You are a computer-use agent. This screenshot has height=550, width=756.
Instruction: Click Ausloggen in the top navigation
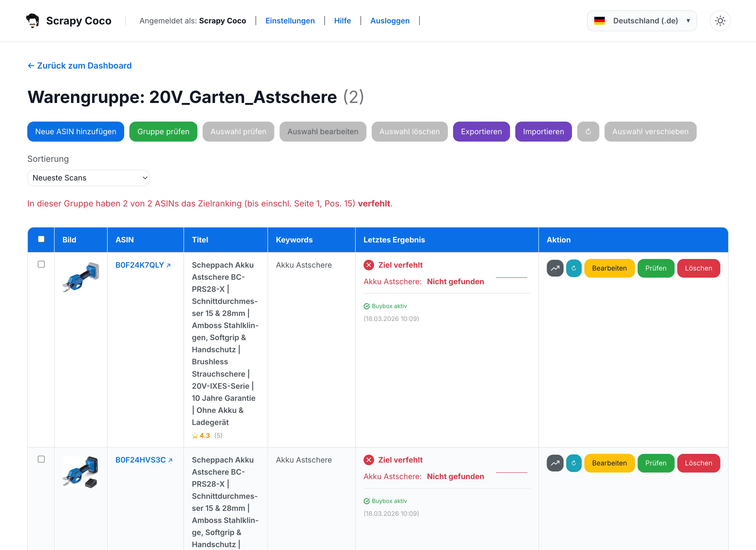coord(390,21)
